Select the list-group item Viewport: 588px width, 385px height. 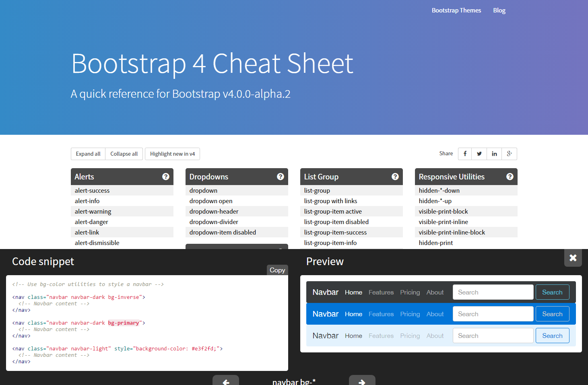pyautogui.click(x=351, y=190)
